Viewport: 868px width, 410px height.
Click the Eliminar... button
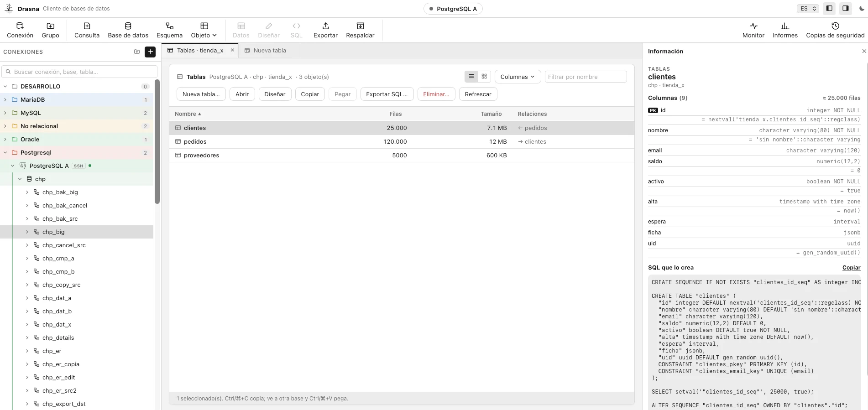pos(436,94)
